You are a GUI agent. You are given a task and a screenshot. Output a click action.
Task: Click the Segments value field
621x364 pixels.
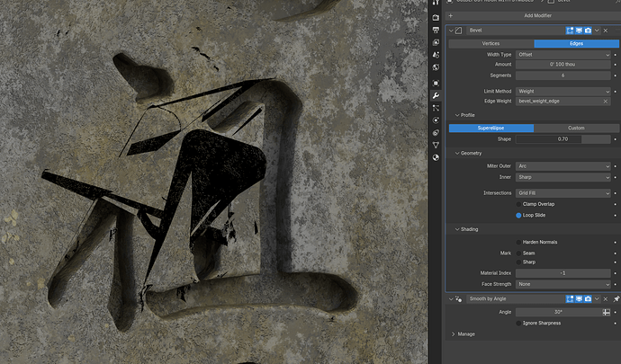point(563,75)
